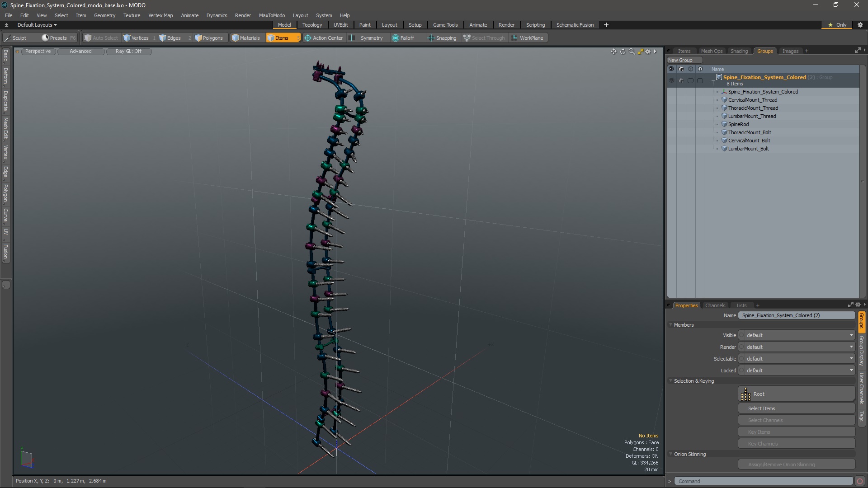The width and height of the screenshot is (868, 488).
Task: Toggle Symmetry on
Action: tap(367, 38)
